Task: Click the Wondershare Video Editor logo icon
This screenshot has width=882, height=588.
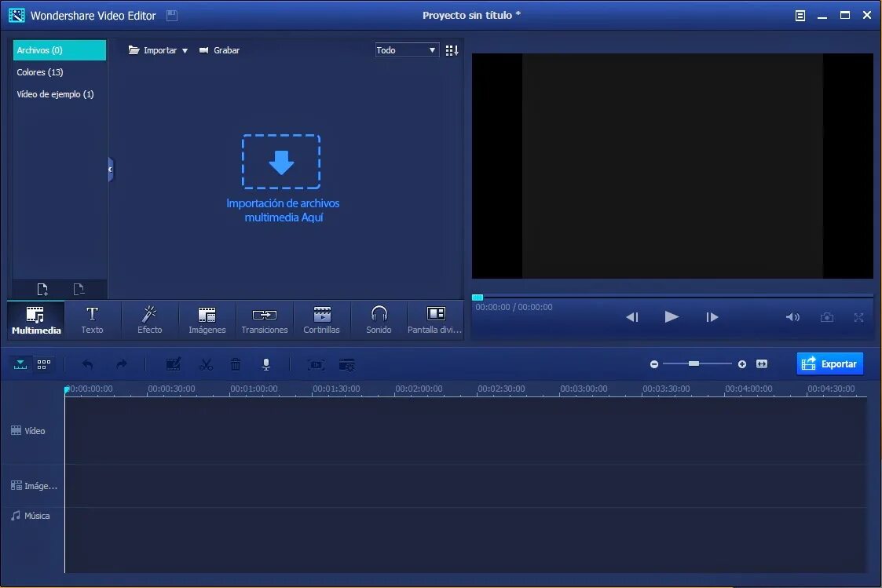Action: [x=16, y=15]
